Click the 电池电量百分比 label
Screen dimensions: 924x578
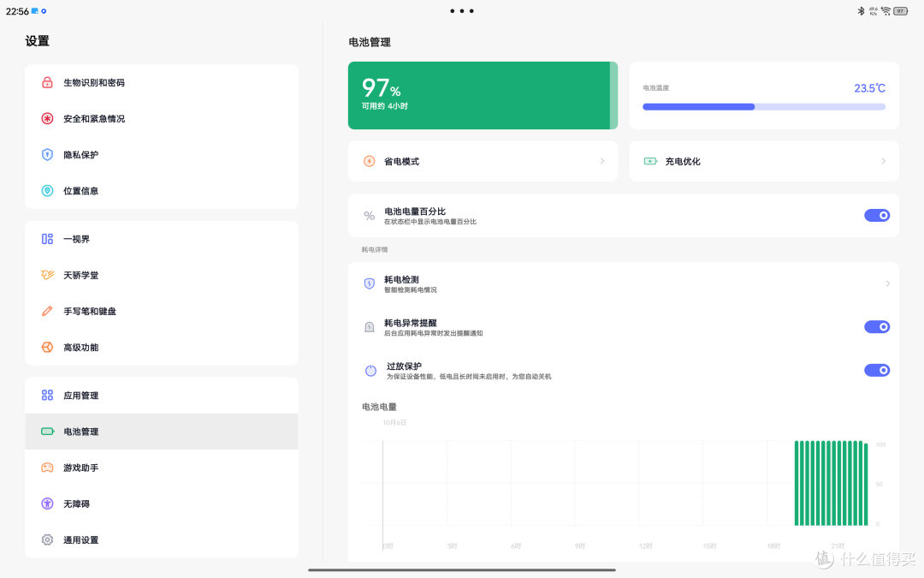415,212
